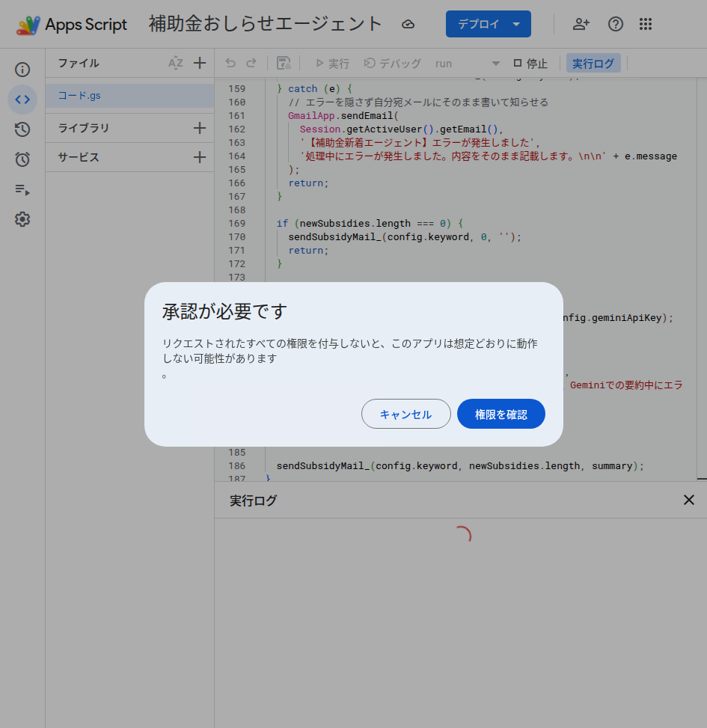This screenshot has height=728, width=707.
Task: Click 実行 run button in toolbar
Action: click(x=332, y=63)
